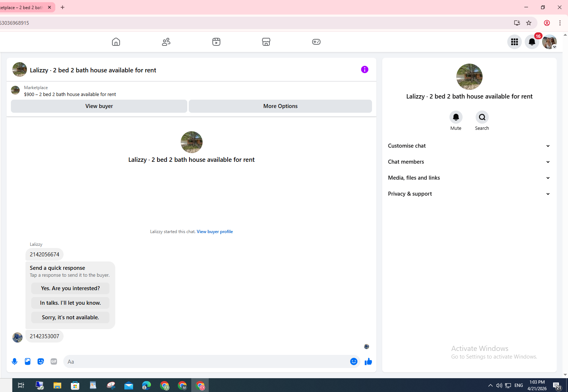This screenshot has width=568, height=392.
Task: Open the Chrome profile icon in the toolbar
Action: 547,23
